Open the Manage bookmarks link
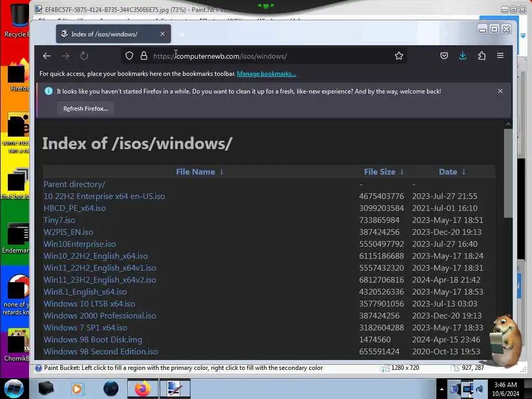Image resolution: width=532 pixels, height=399 pixels. (267, 74)
